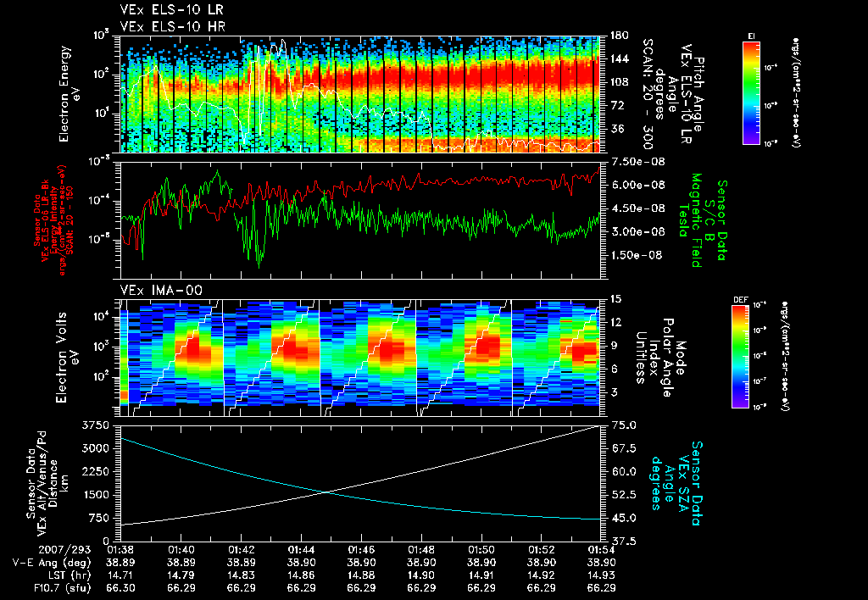Click the 'Electron Energy eV' axis label
This screenshot has height=600, width=868.
coord(70,94)
